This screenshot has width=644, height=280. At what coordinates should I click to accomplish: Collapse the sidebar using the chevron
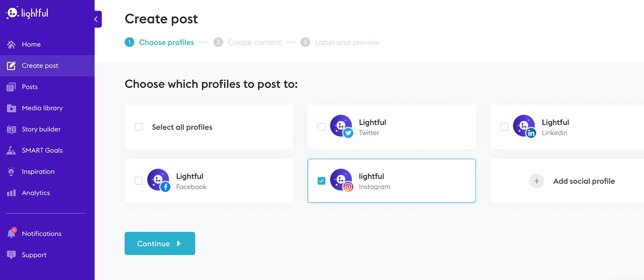click(96, 19)
